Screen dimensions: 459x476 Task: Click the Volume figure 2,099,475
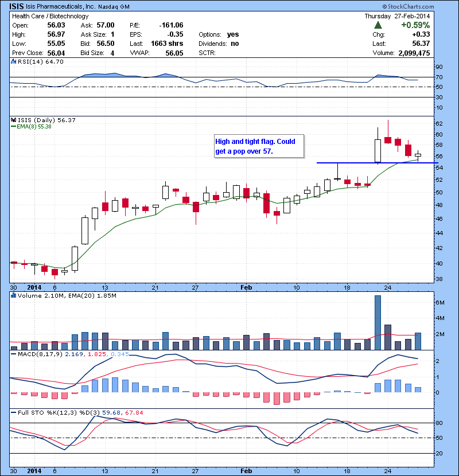click(414, 53)
